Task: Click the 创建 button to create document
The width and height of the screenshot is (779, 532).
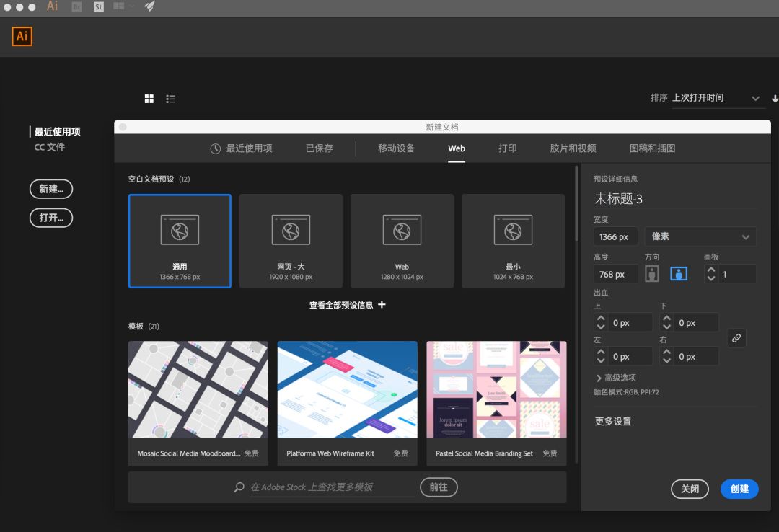Action: pos(739,489)
